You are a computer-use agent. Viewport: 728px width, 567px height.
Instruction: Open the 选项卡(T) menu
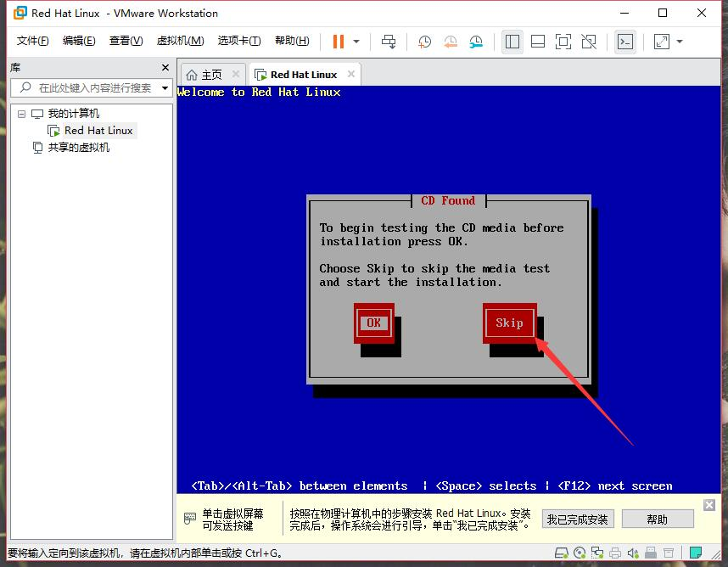239,41
